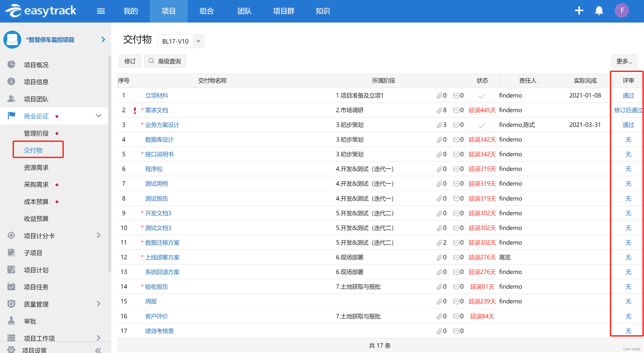644x353 pixels.
Task: Open the 需求文档 deliverable link
Action: click(x=156, y=110)
